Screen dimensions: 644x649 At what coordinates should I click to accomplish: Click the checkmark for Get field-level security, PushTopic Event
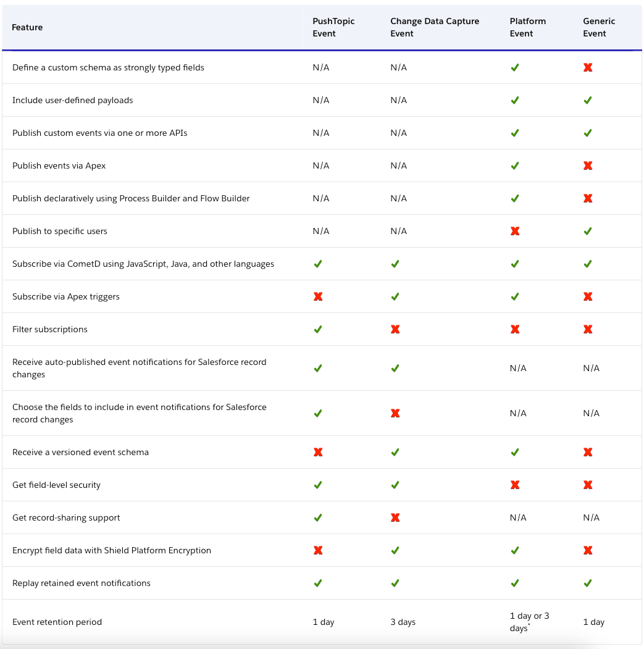[x=318, y=485]
